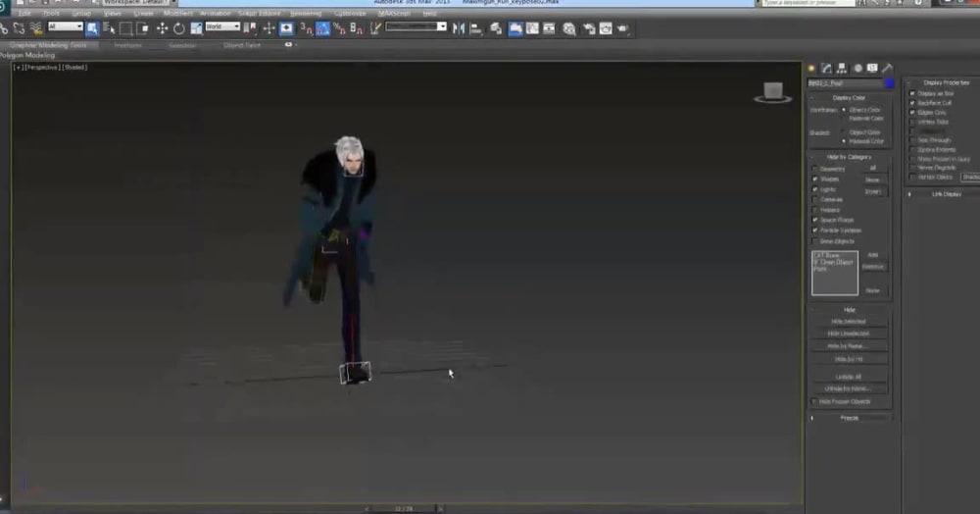Click the Unlink Selection icon
Image resolution: width=980 pixels, height=514 pixels.
19,28
